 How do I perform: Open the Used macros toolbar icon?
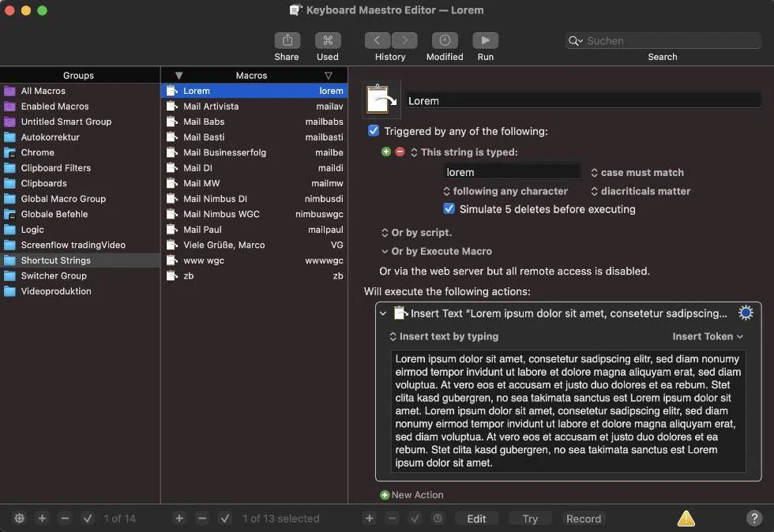pos(327,41)
